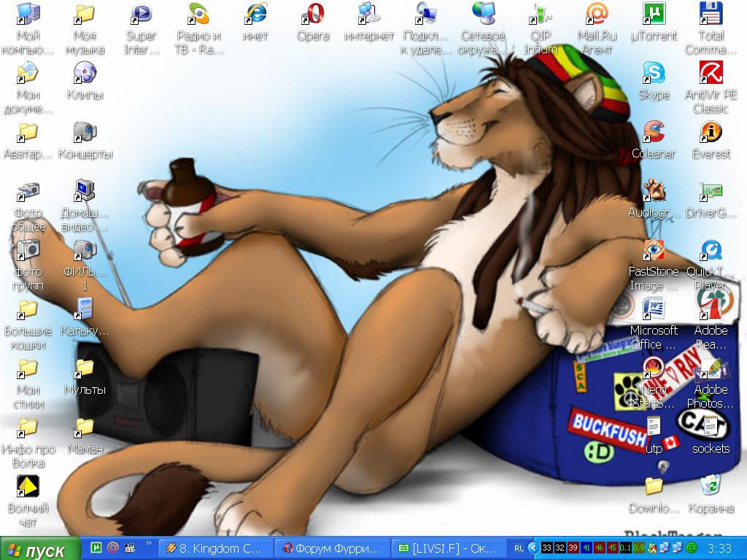This screenshot has height=560, width=747.
Task: Open the Mail.Ru Агент shortcut
Action: (597, 15)
